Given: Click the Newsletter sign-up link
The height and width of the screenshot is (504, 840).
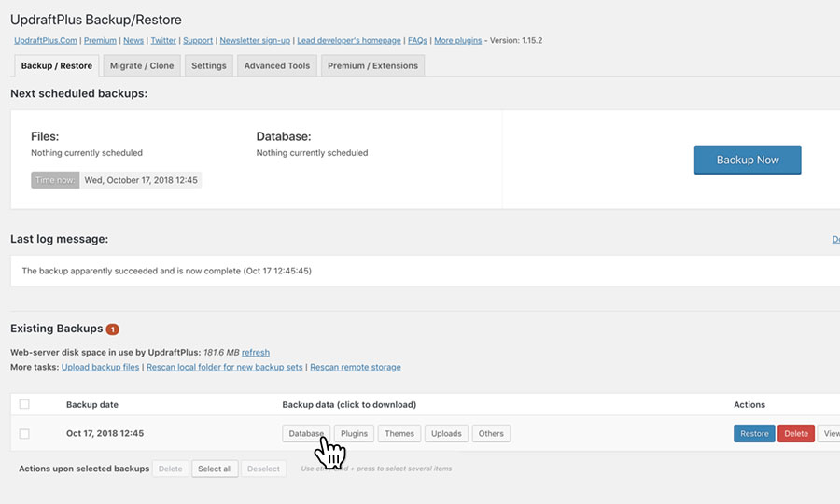Looking at the screenshot, I should 255,41.
